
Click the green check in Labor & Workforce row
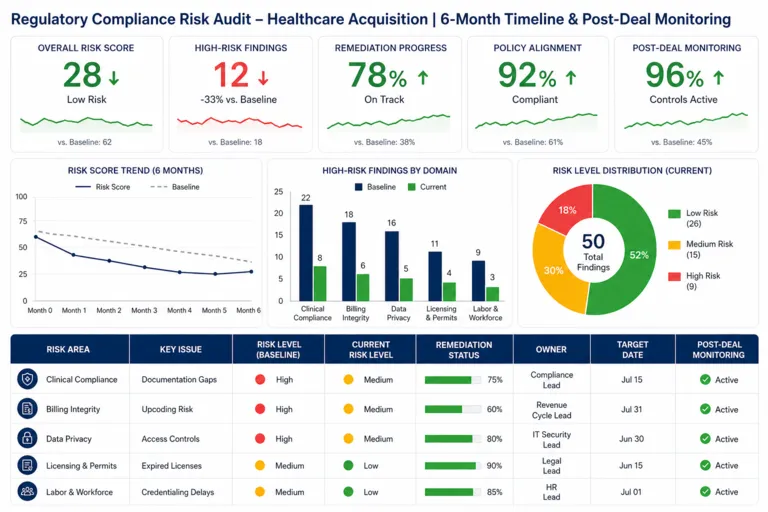click(705, 491)
